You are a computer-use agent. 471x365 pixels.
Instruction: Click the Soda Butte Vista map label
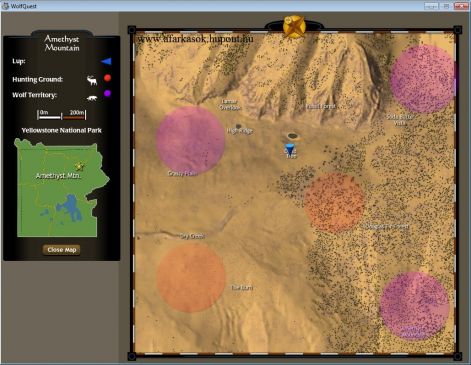point(400,120)
